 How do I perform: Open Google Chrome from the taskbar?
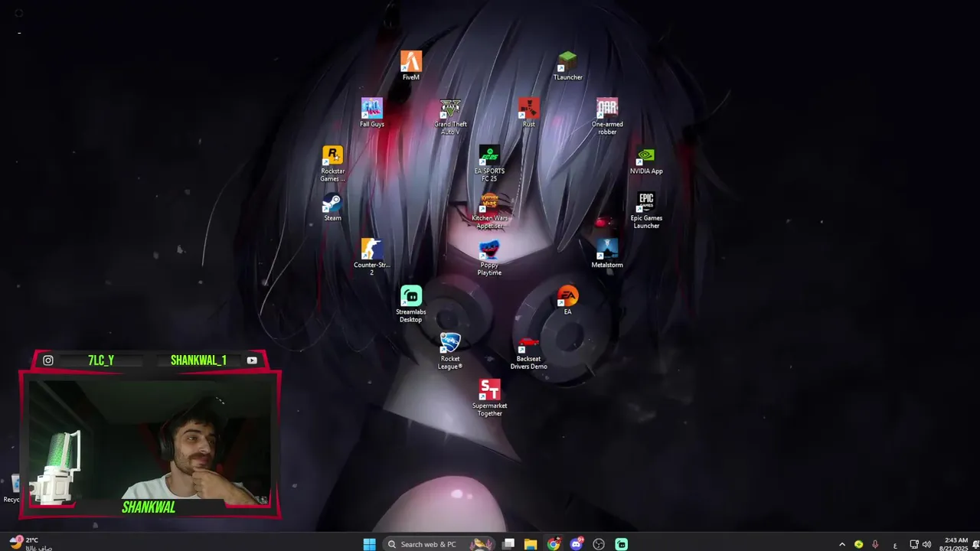pos(554,544)
